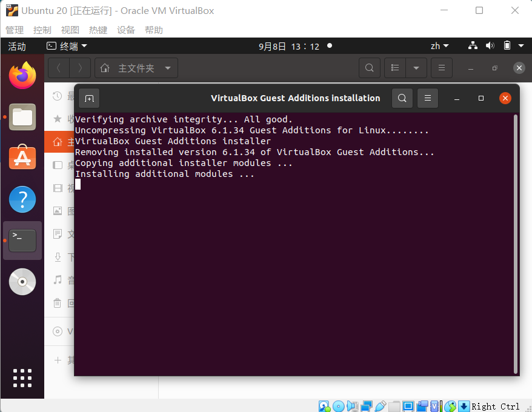Click the VirtualBox hard disk status icon
The height and width of the screenshot is (412, 532).
[x=324, y=406]
